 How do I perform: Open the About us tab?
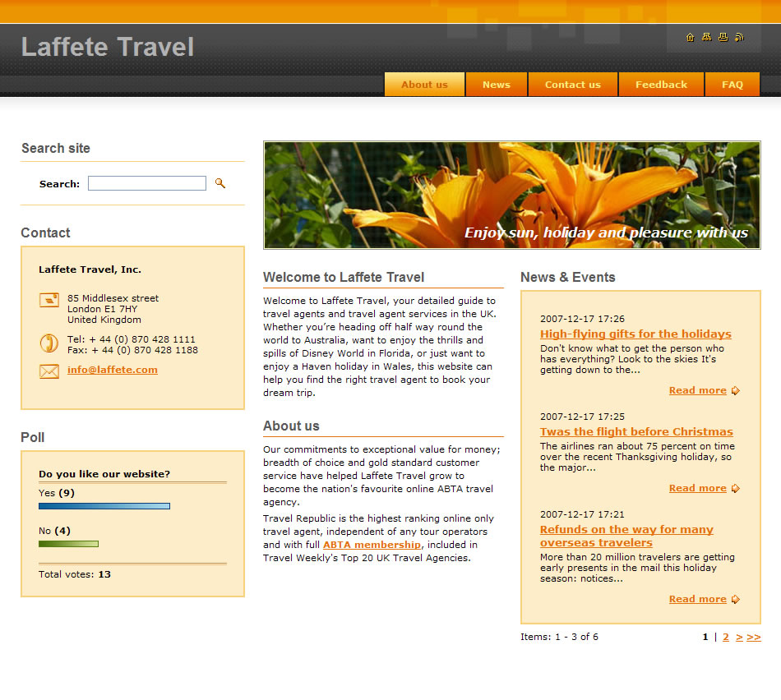click(424, 85)
